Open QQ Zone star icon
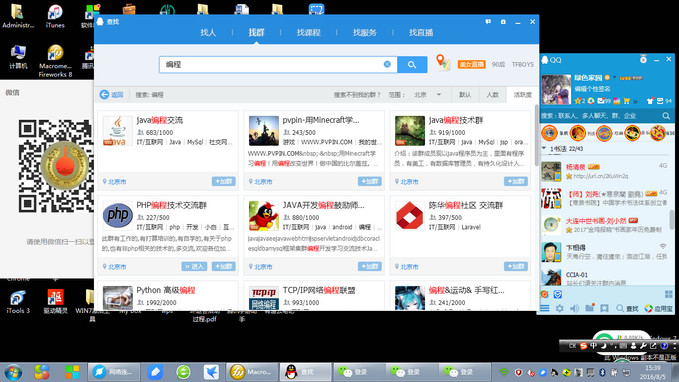 point(578,100)
